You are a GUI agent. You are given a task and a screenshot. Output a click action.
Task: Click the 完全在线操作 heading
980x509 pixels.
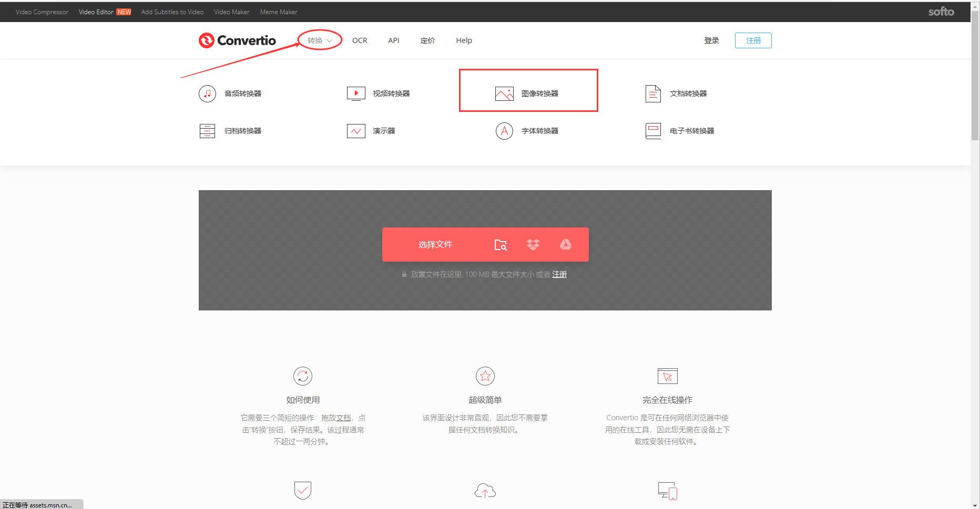[668, 400]
